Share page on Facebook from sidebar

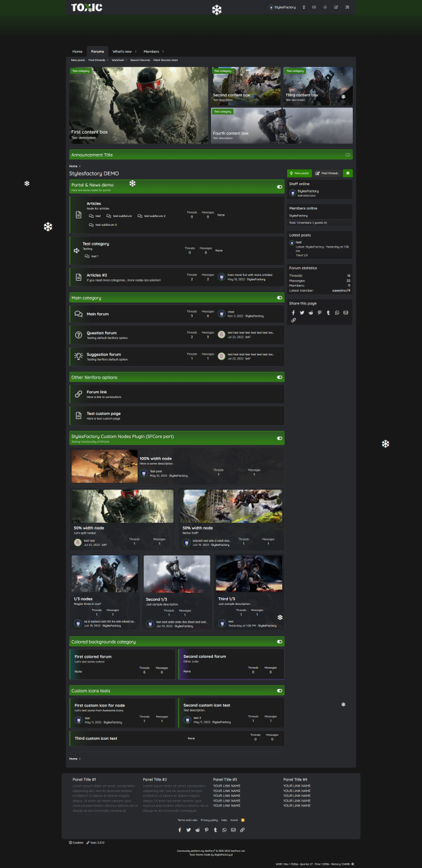point(294,313)
